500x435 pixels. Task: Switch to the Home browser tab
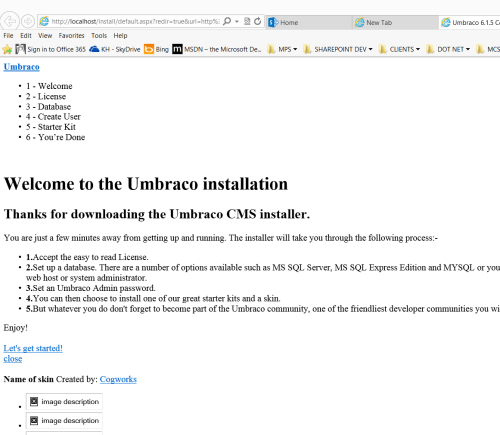click(309, 22)
